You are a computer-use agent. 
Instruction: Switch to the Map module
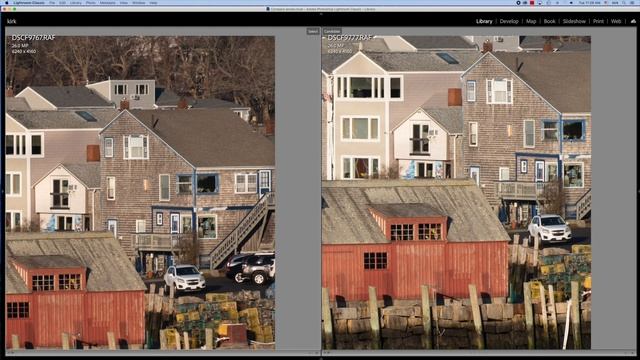531,21
